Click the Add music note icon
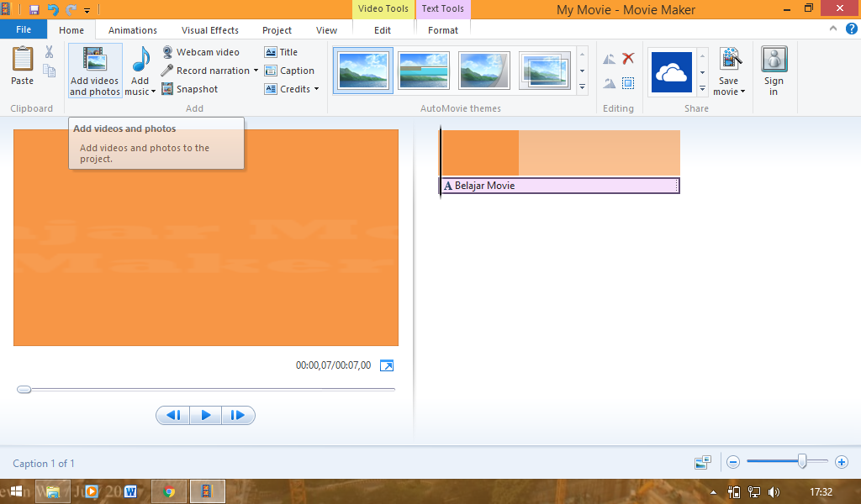Image resolution: width=861 pixels, height=504 pixels. 140,59
